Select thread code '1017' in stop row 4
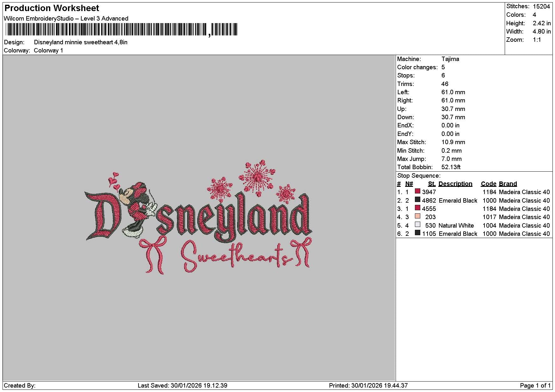 click(x=490, y=217)
